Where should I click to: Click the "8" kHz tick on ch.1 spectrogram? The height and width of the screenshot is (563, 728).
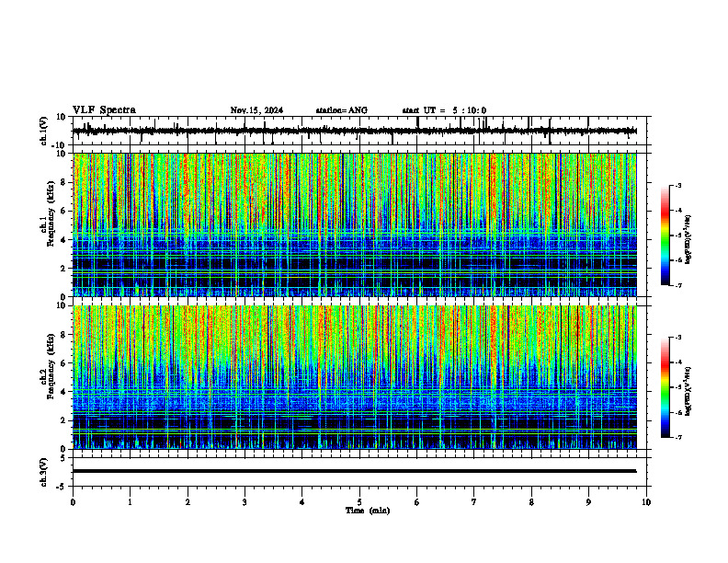click(x=64, y=182)
